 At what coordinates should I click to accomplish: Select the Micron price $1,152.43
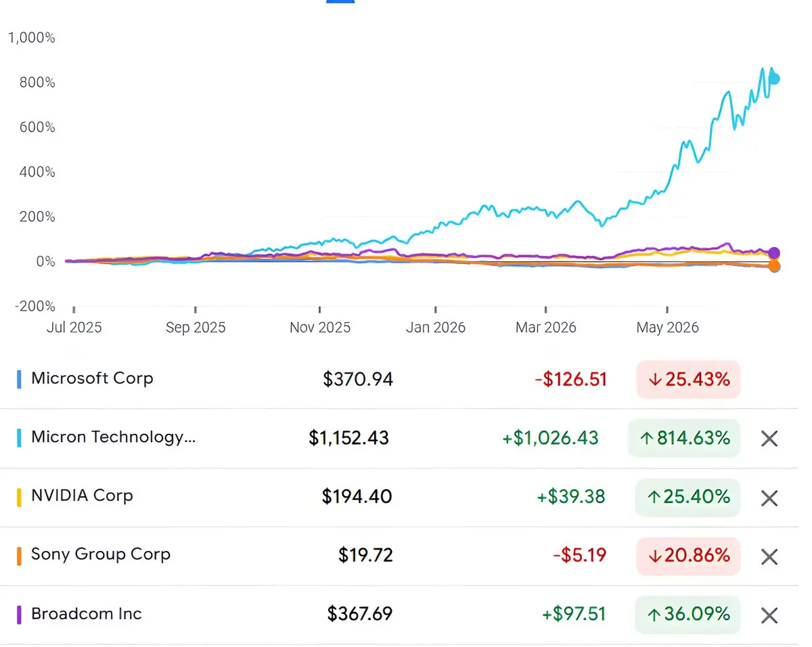pyautogui.click(x=349, y=439)
